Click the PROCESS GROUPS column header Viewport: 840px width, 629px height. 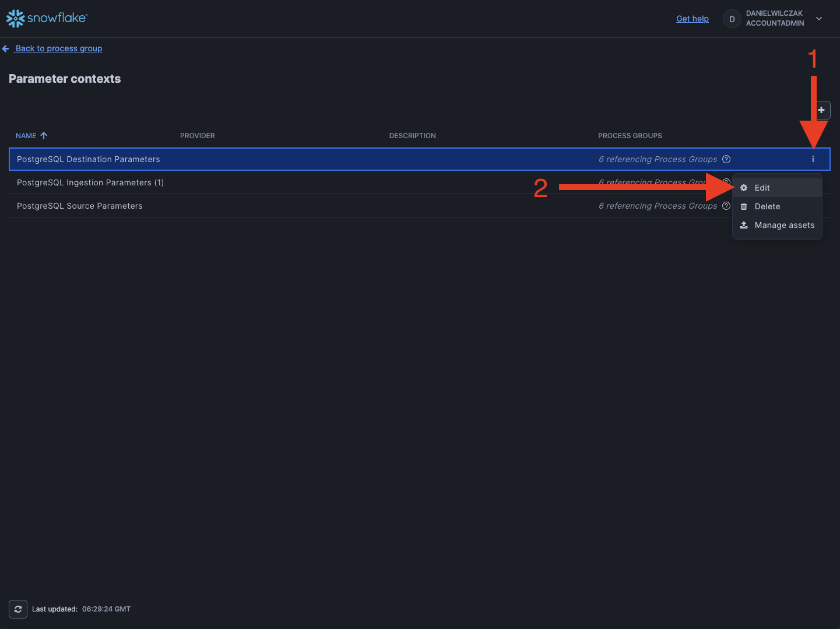coord(630,136)
